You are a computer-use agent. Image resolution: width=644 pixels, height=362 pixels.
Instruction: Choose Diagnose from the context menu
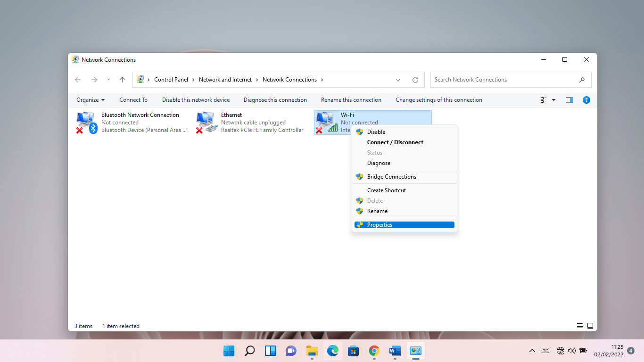pos(404,163)
